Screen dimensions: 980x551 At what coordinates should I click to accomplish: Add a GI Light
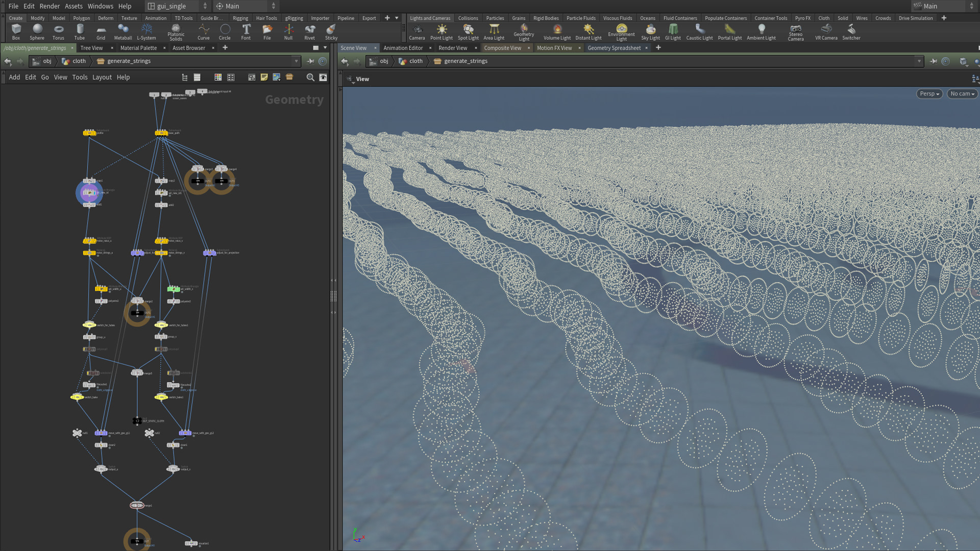tap(673, 32)
